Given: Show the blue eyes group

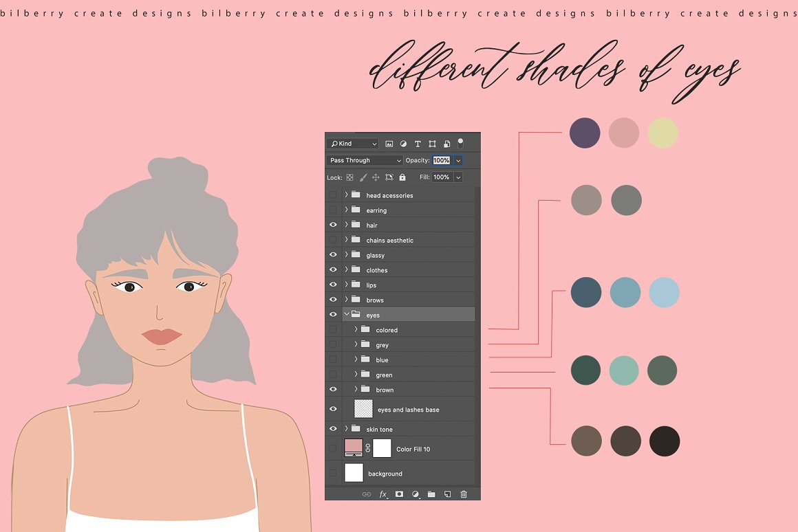Looking at the screenshot, I should [x=333, y=359].
